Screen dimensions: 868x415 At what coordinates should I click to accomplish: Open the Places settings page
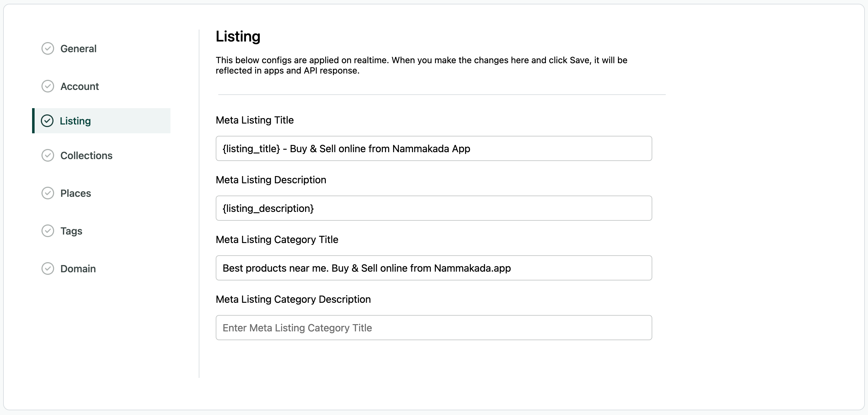(75, 193)
